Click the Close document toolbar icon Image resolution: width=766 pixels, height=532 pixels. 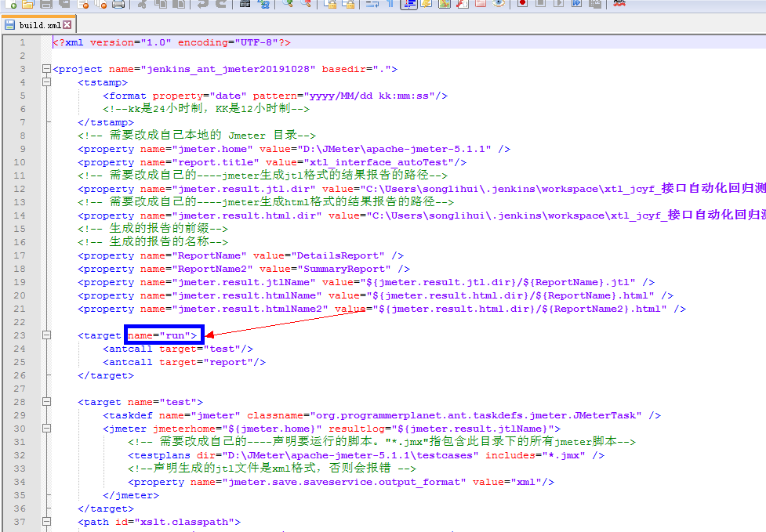pos(83,4)
